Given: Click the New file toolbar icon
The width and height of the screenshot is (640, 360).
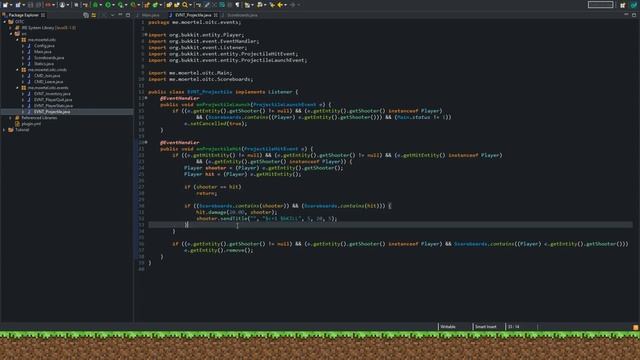Looking at the screenshot, I should 5,5.
